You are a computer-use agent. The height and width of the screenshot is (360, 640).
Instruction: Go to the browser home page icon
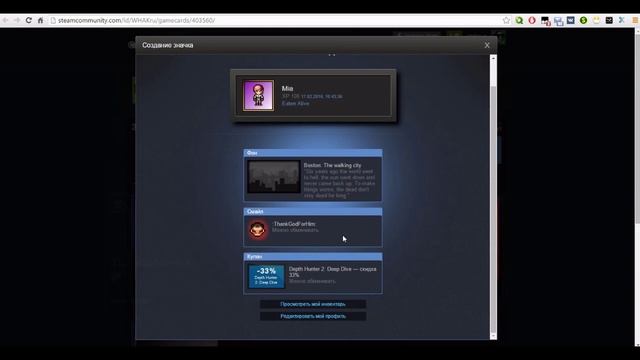[x=40, y=20]
